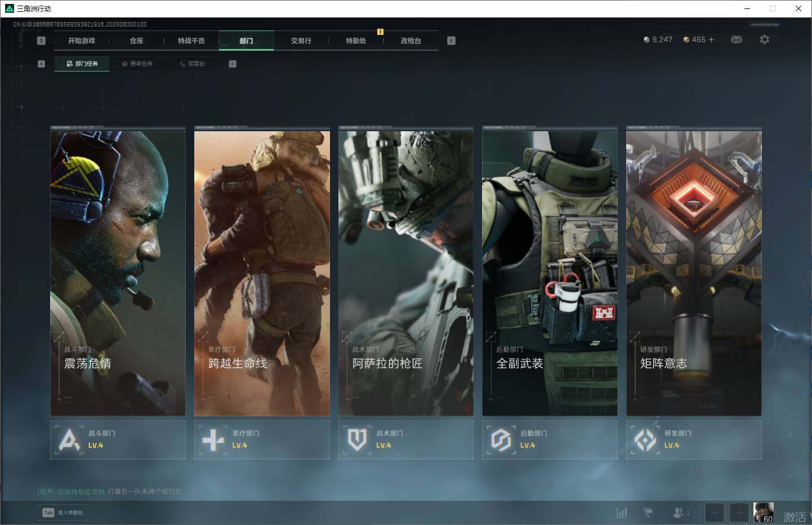Switch to the 军需处 sub-tab

(x=192, y=64)
